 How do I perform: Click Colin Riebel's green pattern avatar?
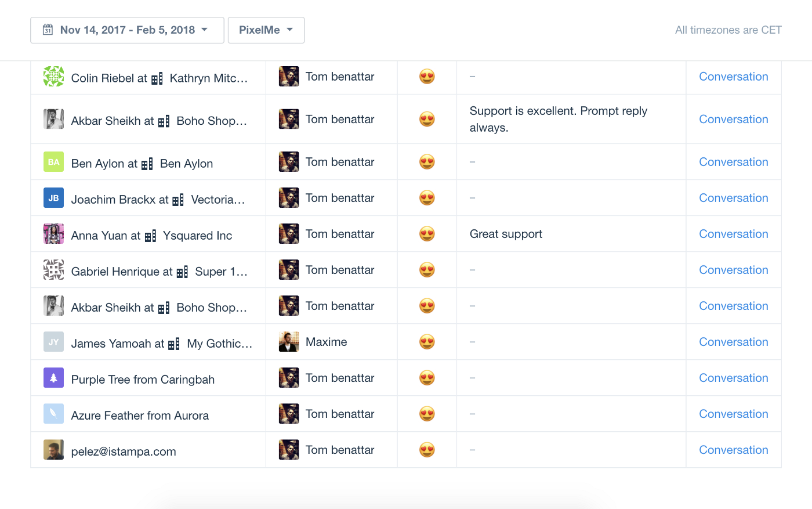54,77
